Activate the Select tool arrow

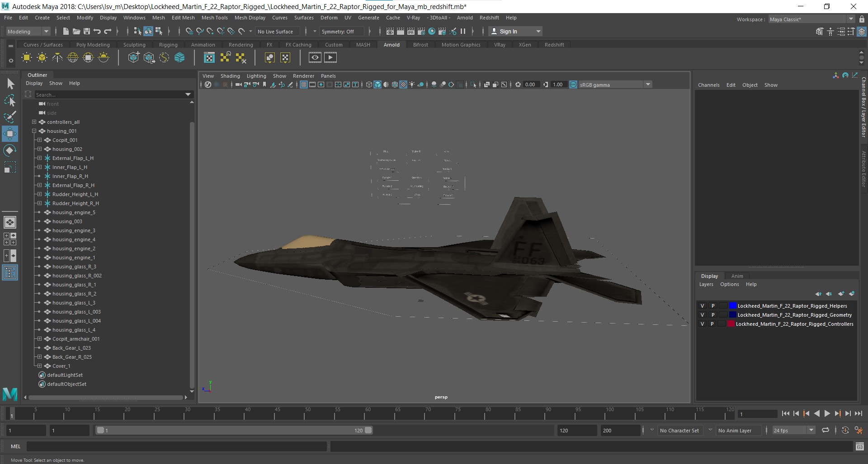[10, 84]
